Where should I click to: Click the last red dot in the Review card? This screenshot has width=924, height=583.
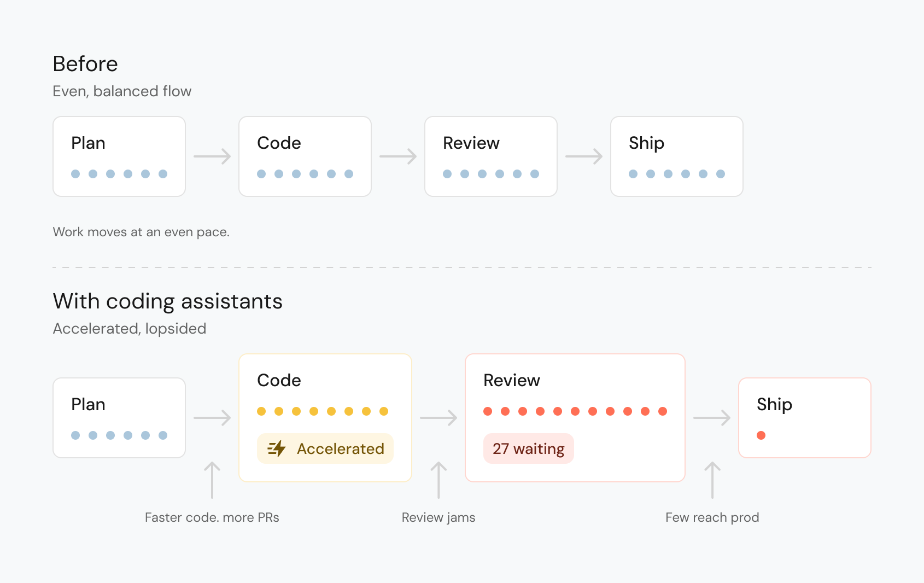click(x=663, y=411)
